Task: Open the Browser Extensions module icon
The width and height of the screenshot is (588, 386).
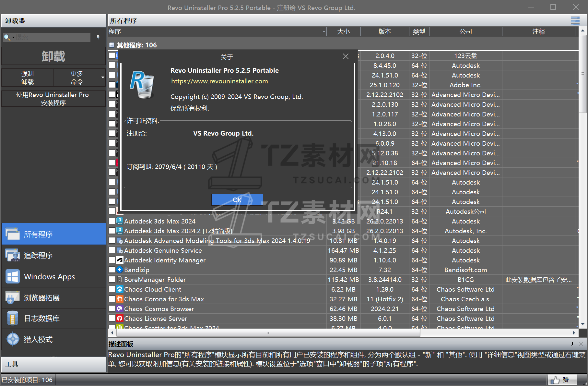Action: click(x=13, y=298)
